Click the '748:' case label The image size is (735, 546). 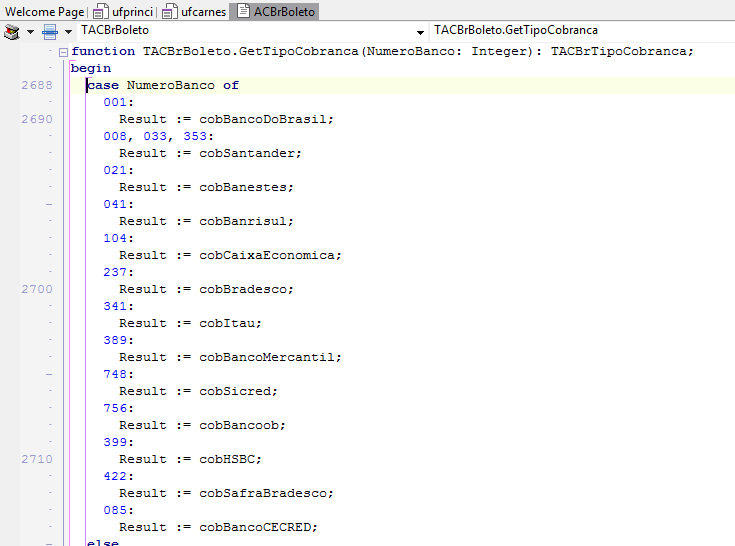click(x=119, y=374)
